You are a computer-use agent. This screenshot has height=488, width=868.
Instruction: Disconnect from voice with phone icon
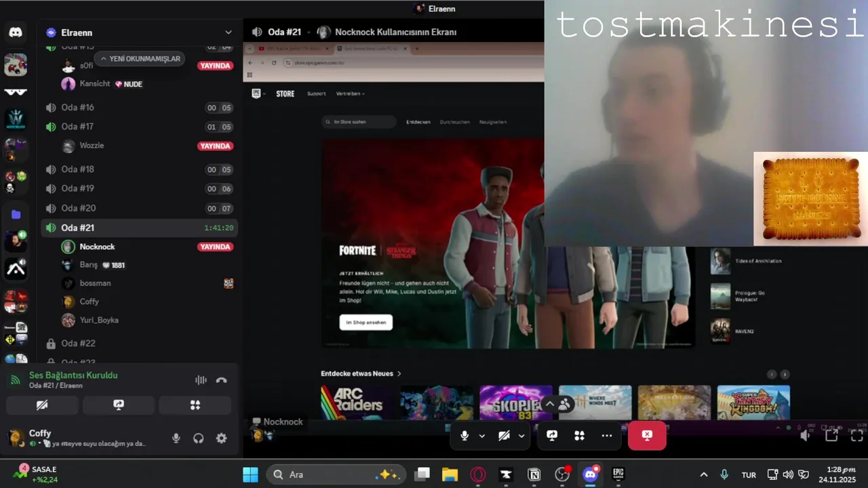(221, 380)
